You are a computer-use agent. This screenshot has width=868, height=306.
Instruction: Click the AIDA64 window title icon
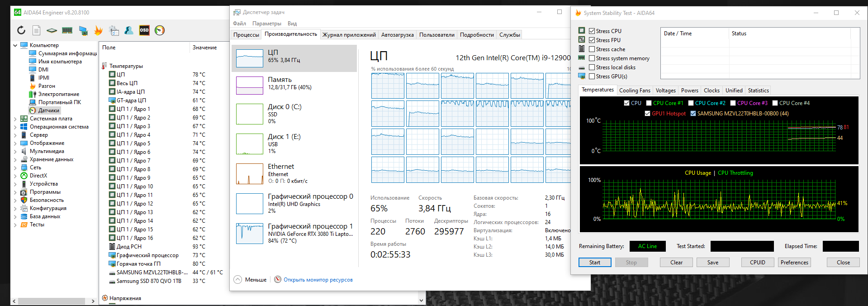18,12
